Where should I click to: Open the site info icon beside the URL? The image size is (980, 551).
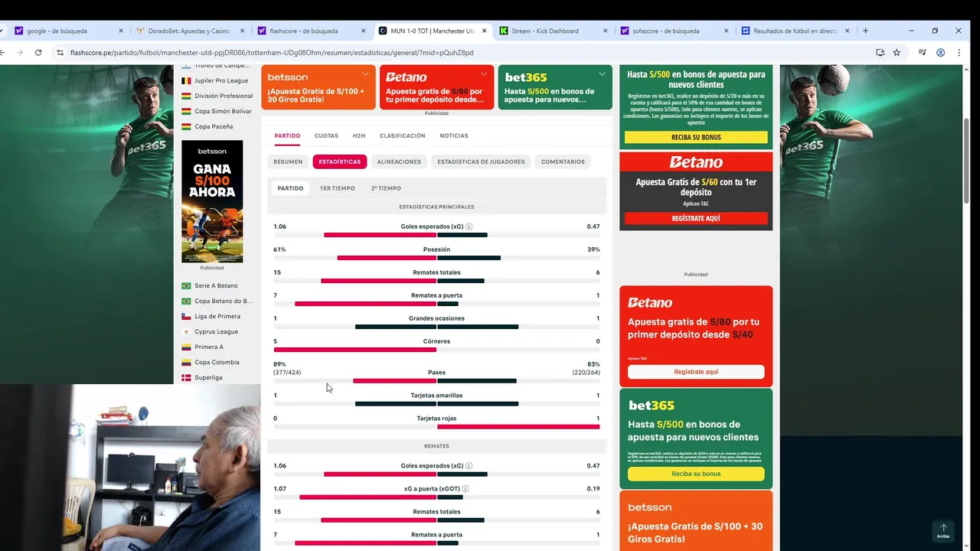tap(60, 53)
